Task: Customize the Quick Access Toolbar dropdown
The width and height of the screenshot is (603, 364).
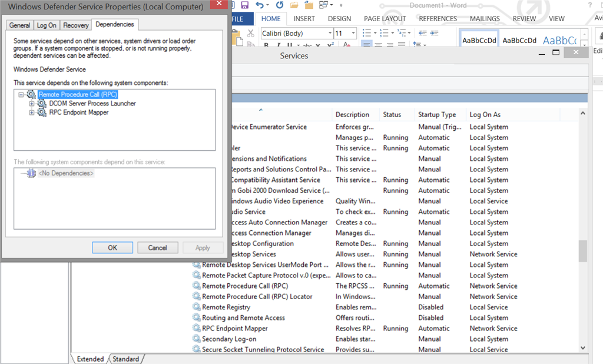Action: click(341, 5)
